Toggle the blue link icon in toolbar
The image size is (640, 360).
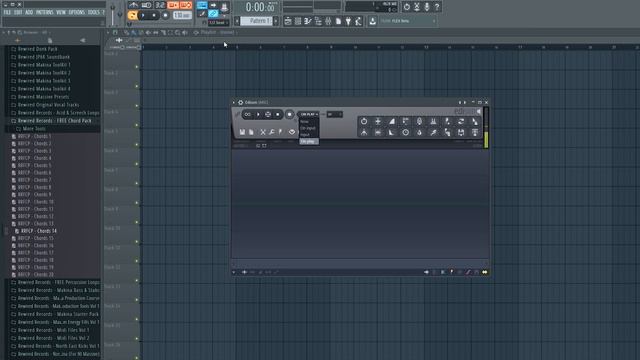tap(213, 14)
